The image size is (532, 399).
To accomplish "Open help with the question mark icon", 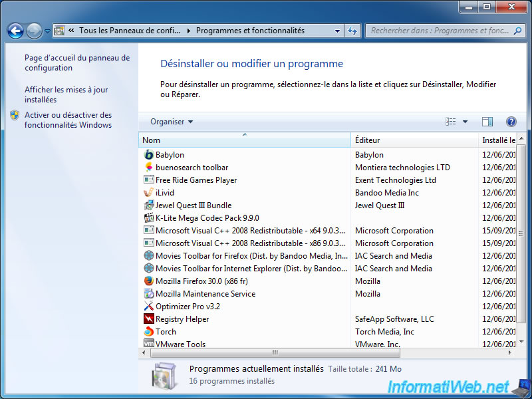I will [x=511, y=122].
